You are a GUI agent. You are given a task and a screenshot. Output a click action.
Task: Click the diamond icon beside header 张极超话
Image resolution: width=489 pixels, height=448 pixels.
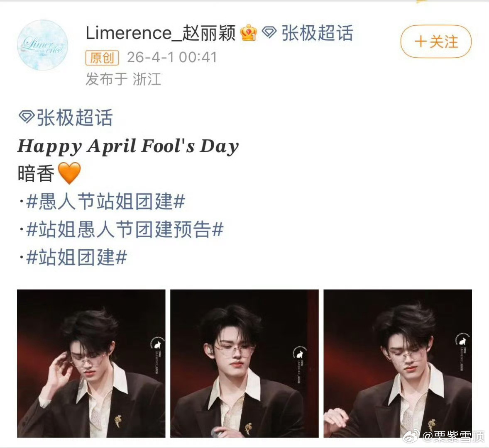pos(269,32)
